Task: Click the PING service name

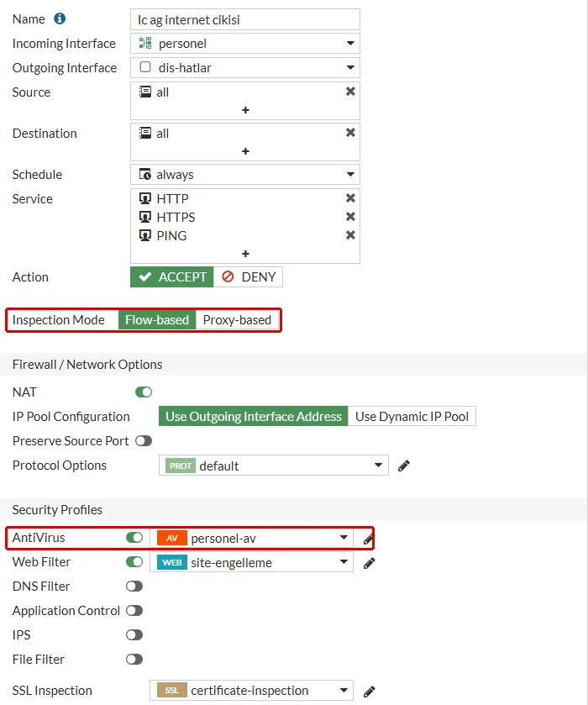Action: click(x=171, y=235)
